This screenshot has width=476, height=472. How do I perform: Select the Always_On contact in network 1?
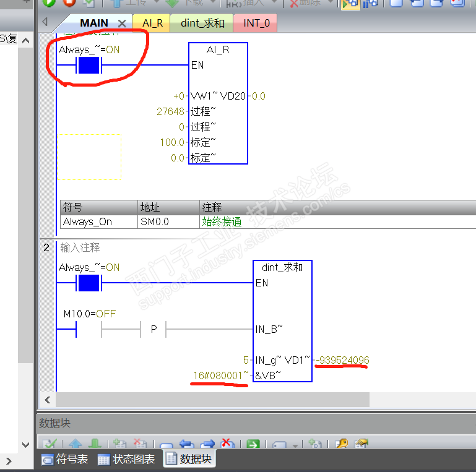(89, 65)
